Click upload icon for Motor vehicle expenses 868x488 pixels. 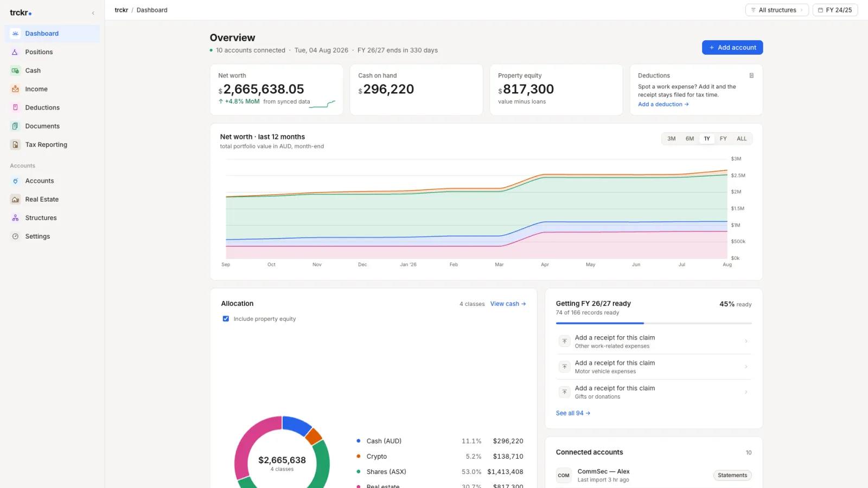564,367
